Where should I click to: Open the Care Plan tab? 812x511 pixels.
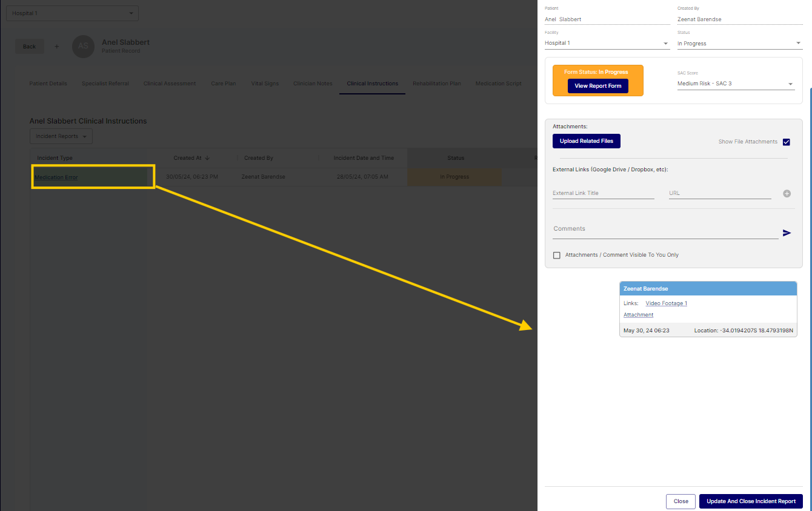(x=223, y=84)
